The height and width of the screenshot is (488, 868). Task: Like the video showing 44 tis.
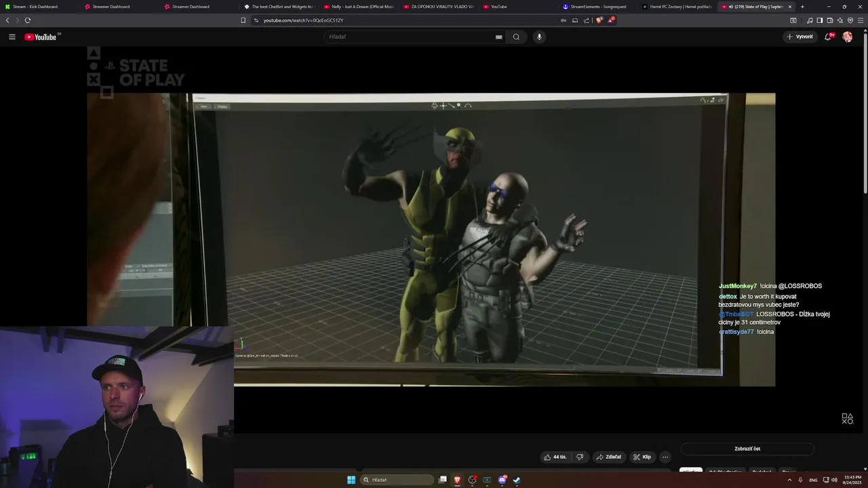point(555,457)
